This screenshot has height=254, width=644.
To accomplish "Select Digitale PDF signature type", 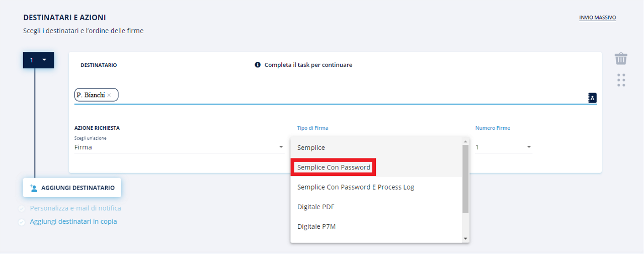I will pyautogui.click(x=315, y=207).
